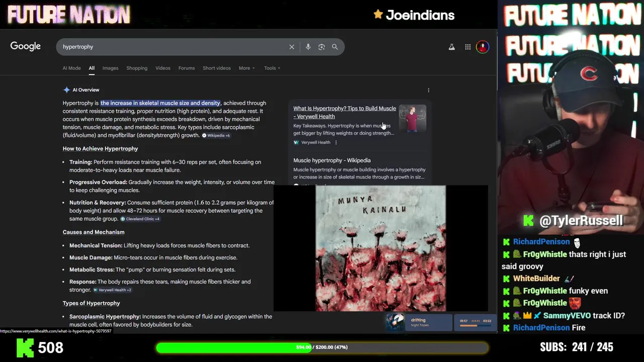Open the Videos tab

click(x=163, y=68)
